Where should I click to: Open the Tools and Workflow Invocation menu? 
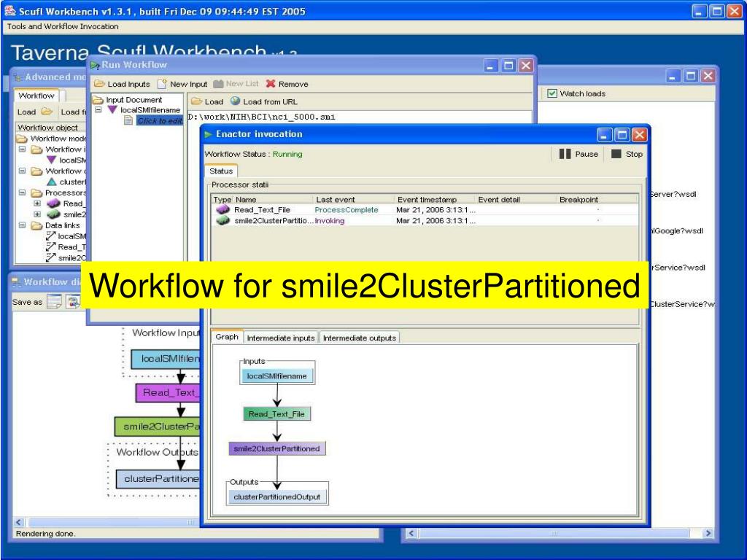tap(63, 26)
